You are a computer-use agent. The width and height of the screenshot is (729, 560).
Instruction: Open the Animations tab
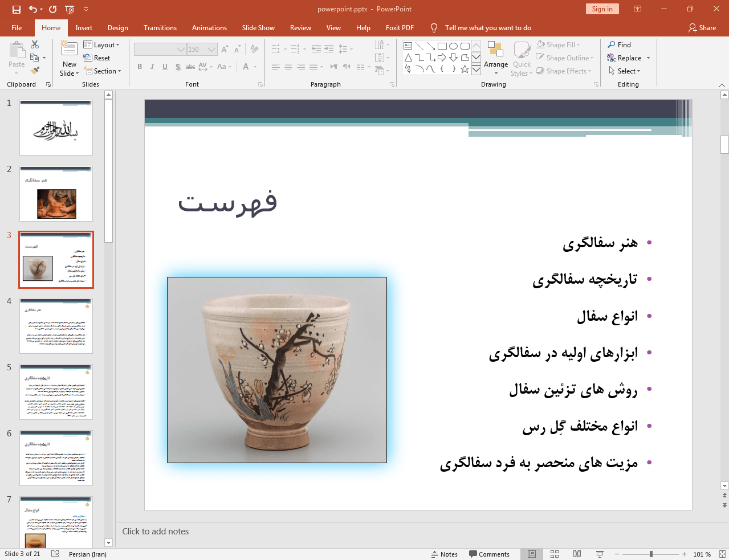209,27
